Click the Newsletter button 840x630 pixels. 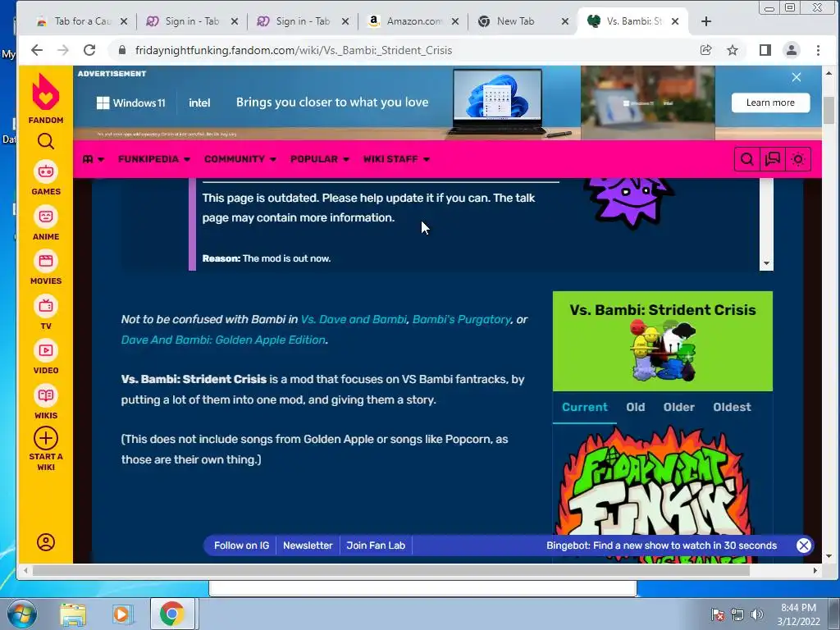pos(308,546)
